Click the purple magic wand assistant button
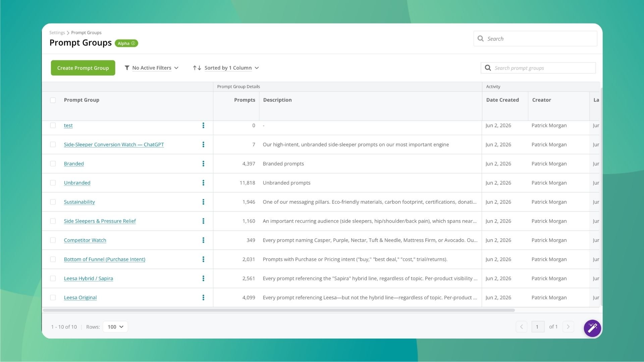644x362 pixels. point(592,328)
